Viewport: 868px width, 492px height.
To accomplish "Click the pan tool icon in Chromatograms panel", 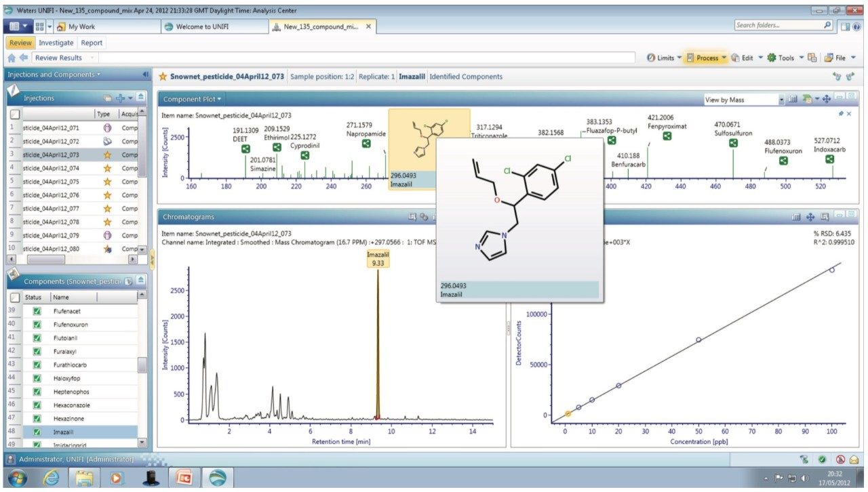I will (809, 217).
